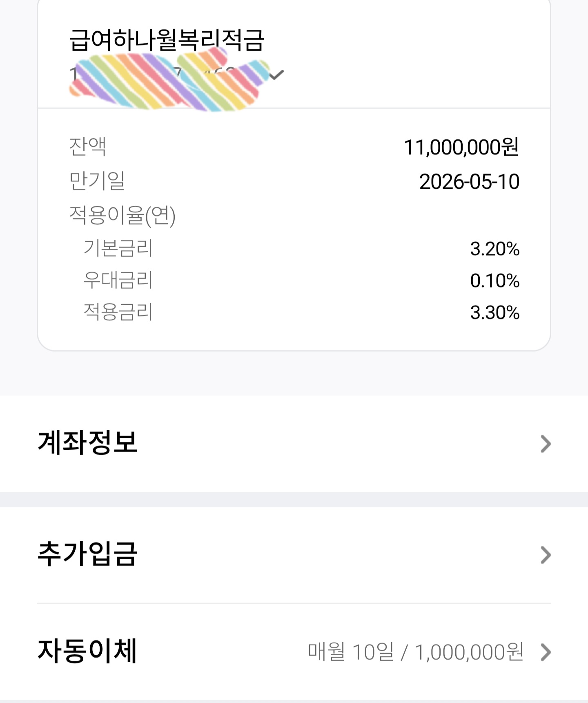Click the 잔액 label
Screen dimensions: 588x703
(x=88, y=146)
